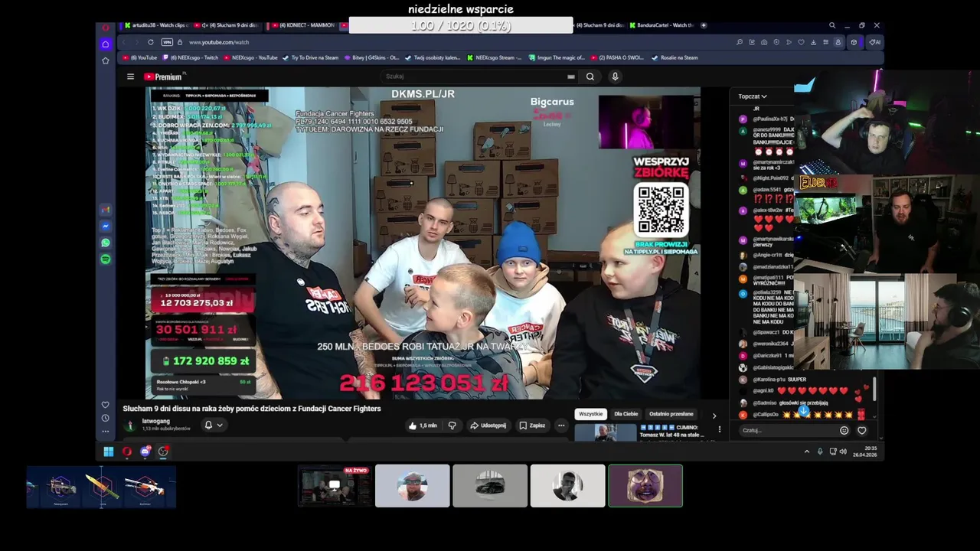Search tabs with magnifier in title bar
Image resolution: width=980 pixels, height=551 pixels.
(832, 25)
